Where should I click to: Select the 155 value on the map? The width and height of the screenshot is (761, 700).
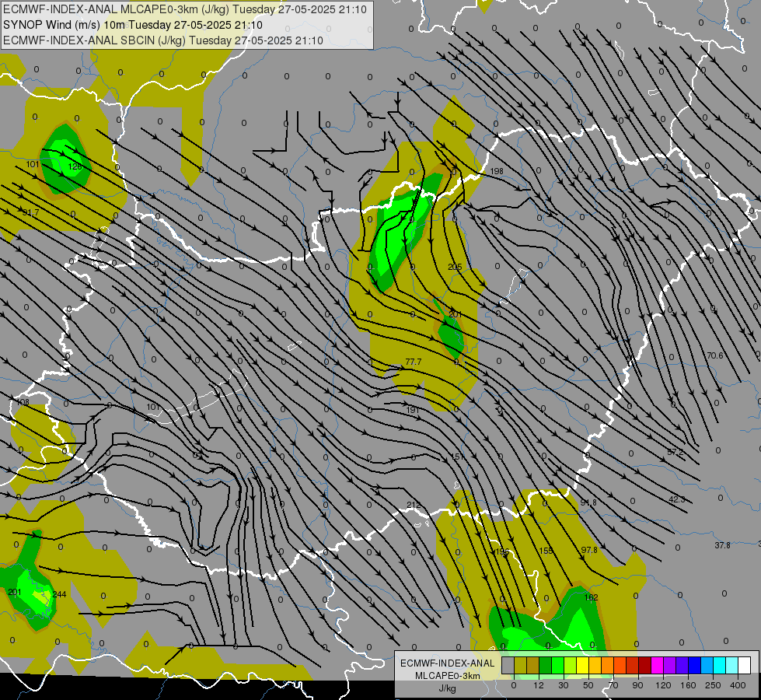point(546,551)
